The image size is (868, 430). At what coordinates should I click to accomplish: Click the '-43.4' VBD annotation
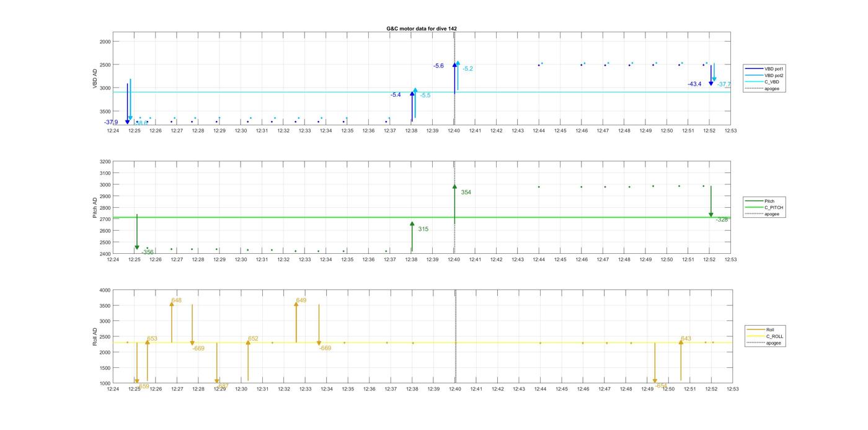click(x=694, y=84)
